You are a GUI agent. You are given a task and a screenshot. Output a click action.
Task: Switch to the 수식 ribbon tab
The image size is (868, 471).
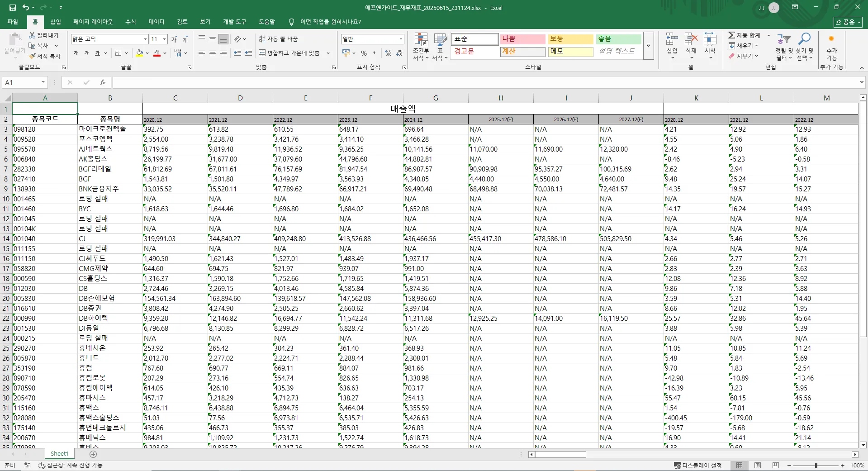click(x=131, y=22)
